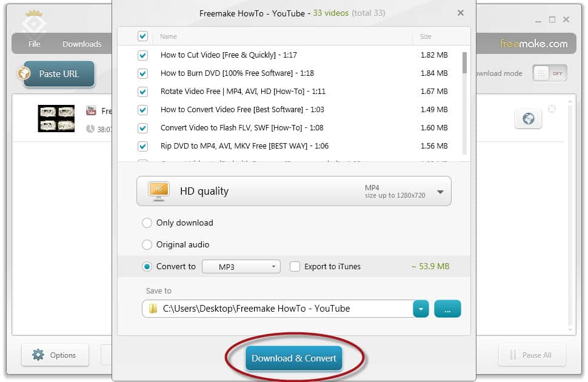The image size is (588, 382).
Task: Open the freemake.com link
Action: (533, 44)
